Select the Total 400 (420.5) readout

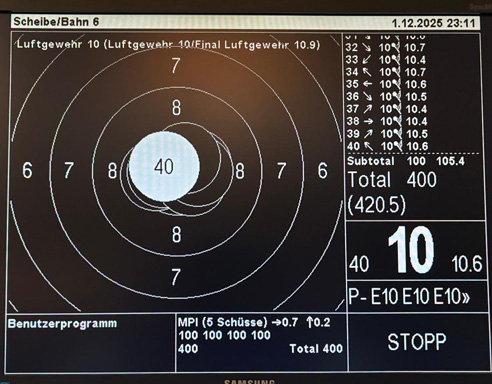[392, 192]
